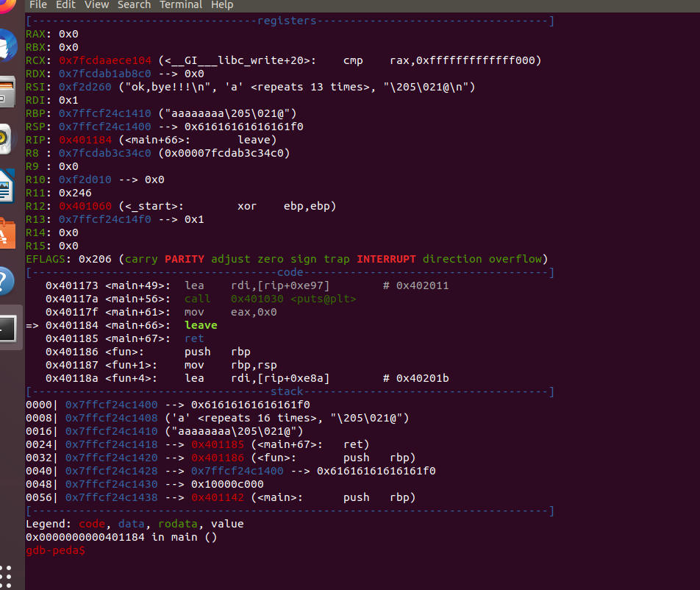Click the Terminal icon in the dock
Viewport: 700px width, 590px height.
click(7, 328)
